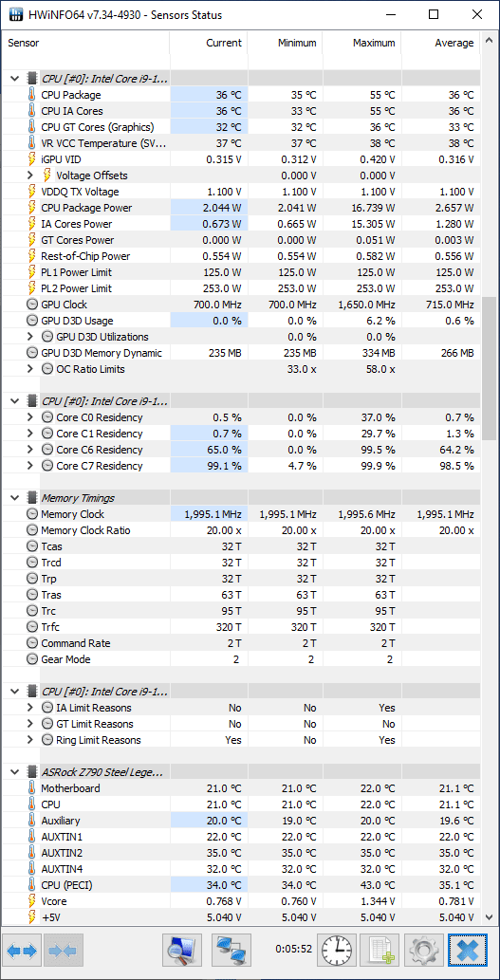Click the vertical scrollbar down arrow

click(490, 916)
